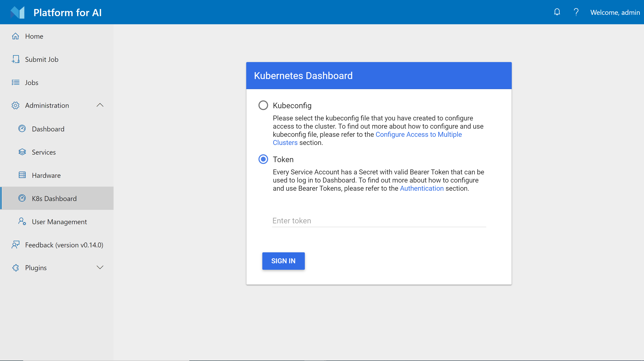Open the Authentication link

point(422,188)
